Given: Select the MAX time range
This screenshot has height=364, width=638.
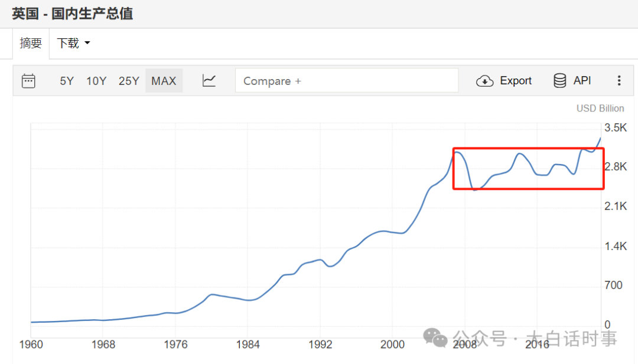Looking at the screenshot, I should (x=164, y=81).
